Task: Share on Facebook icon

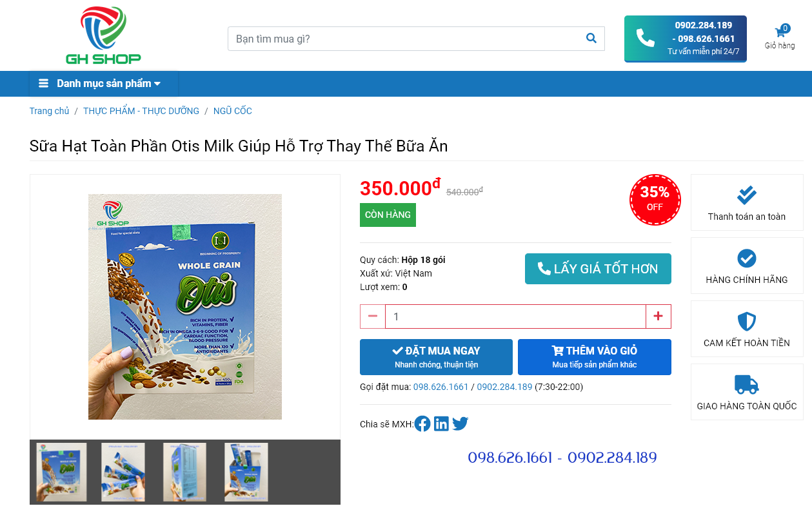Action: [422, 423]
